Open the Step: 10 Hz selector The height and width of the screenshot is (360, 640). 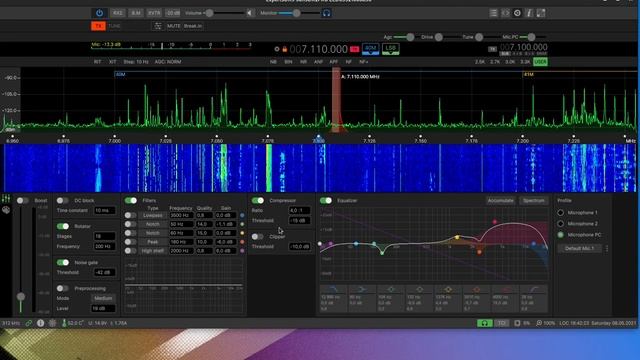coord(136,62)
